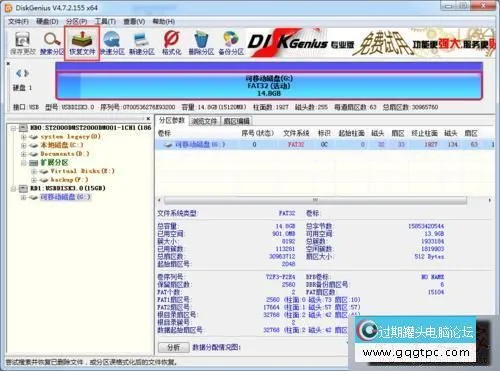Screen dimensions: 500x371
Task: Click the 分析 button
Action: (x=173, y=347)
